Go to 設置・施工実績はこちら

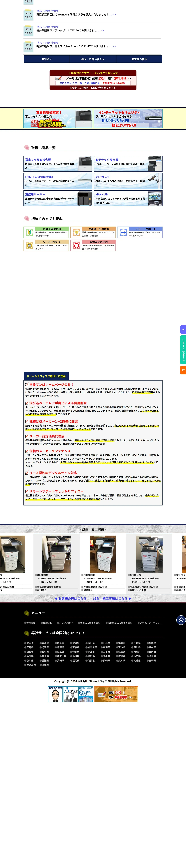[112, 598]
